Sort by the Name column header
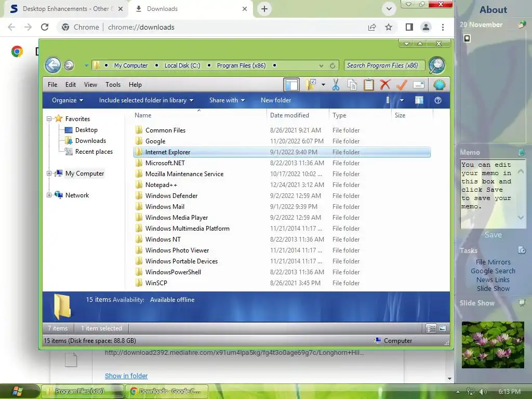The width and height of the screenshot is (532, 399). 199,115
